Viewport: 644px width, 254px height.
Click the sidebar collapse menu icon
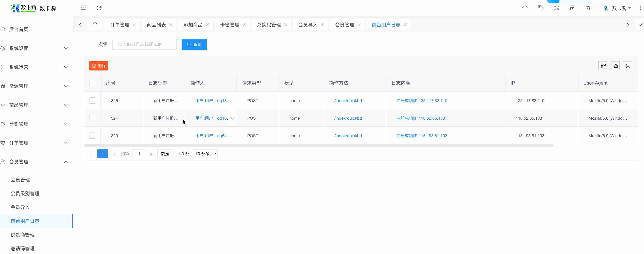[83, 8]
